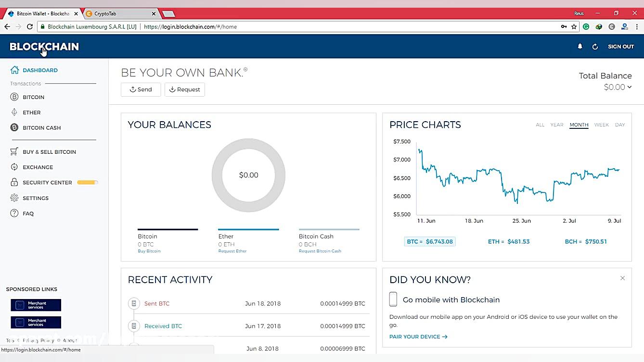Click the browser address bar URL

tap(190, 27)
